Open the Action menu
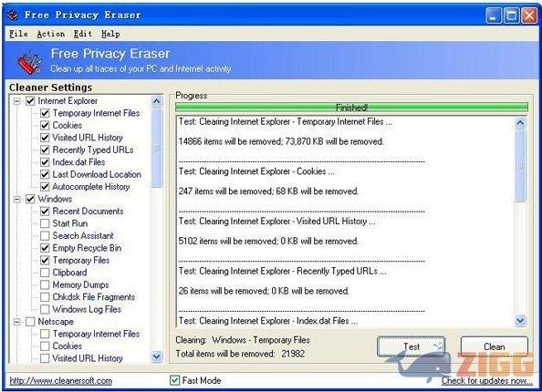 pyautogui.click(x=50, y=34)
